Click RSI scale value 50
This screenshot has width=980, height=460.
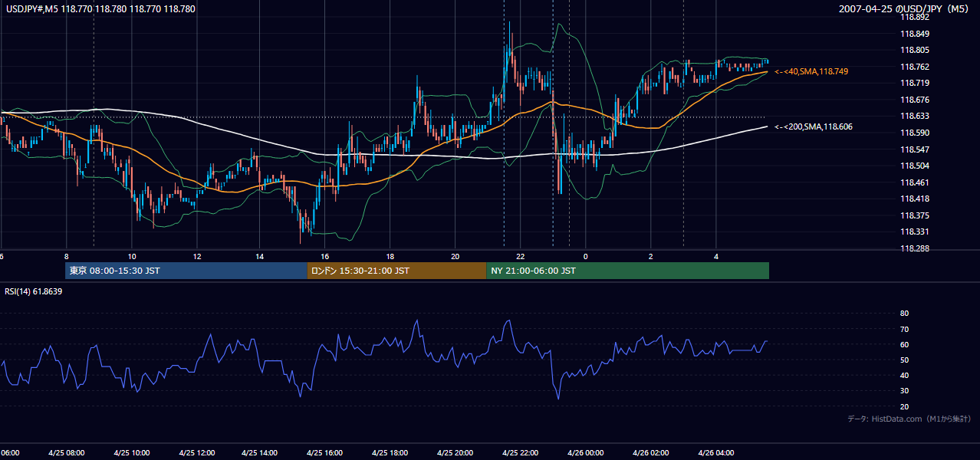[x=904, y=360]
